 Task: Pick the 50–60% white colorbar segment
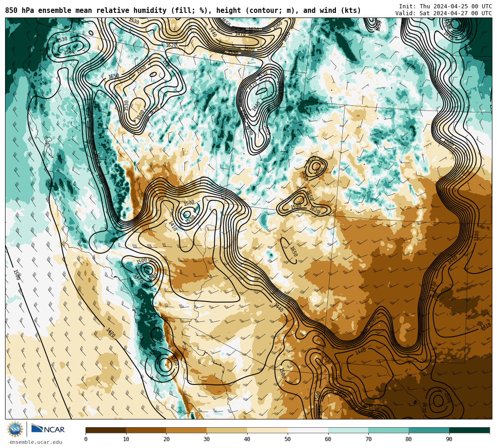click(x=308, y=430)
